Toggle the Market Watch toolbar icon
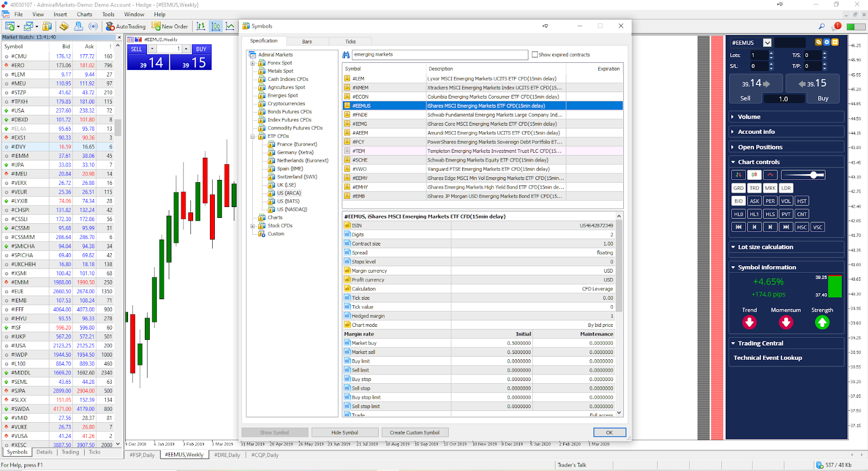The width and height of the screenshot is (868, 471). click(x=47, y=26)
